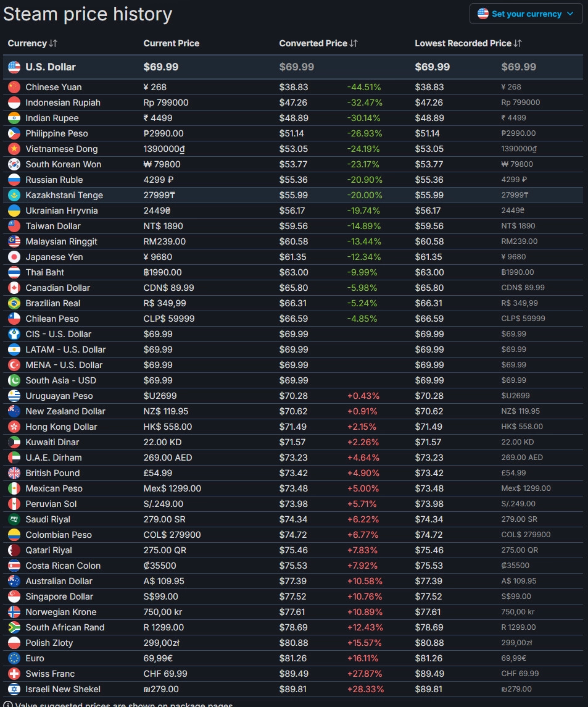
Task: Click the Canadian Dollar flag icon
Action: coord(14,288)
